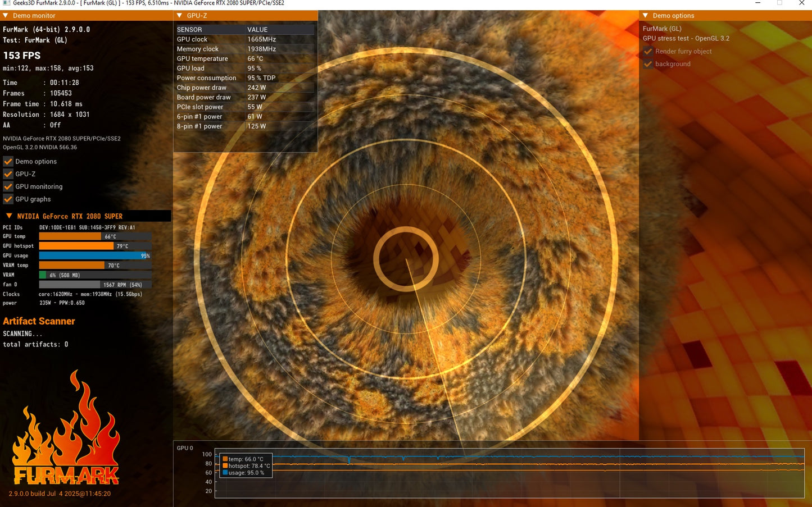The width and height of the screenshot is (812, 507).
Task: Collapse the Demo options panel triangle
Action: point(646,16)
